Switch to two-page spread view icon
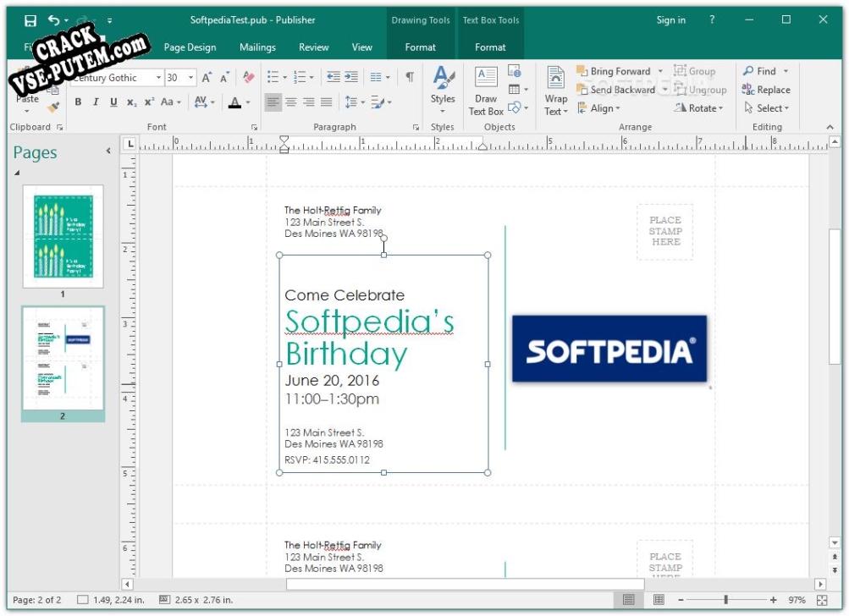Image resolution: width=849 pixels, height=616 pixels. click(659, 599)
